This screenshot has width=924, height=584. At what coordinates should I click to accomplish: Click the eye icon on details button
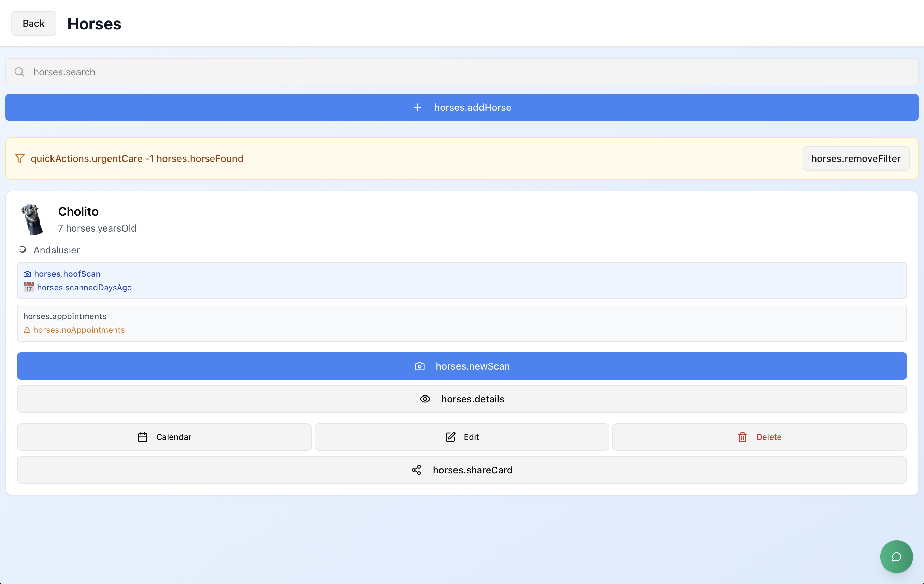pyautogui.click(x=425, y=399)
